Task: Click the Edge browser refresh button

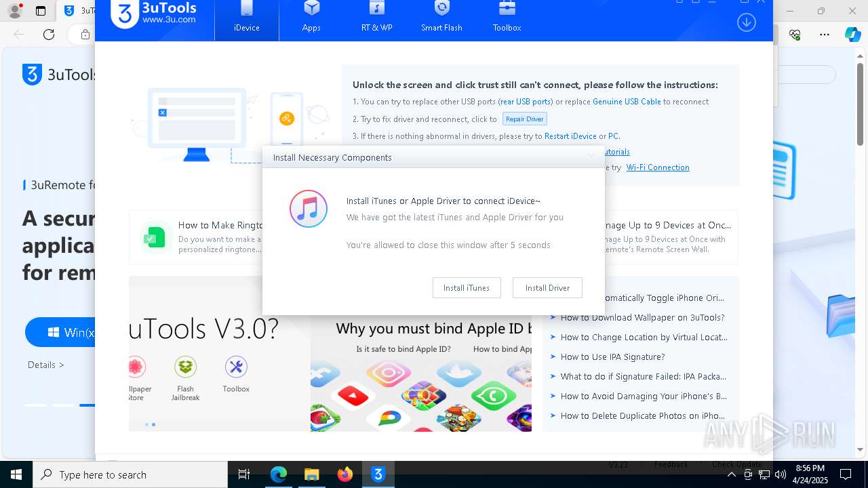Action: tap(49, 35)
